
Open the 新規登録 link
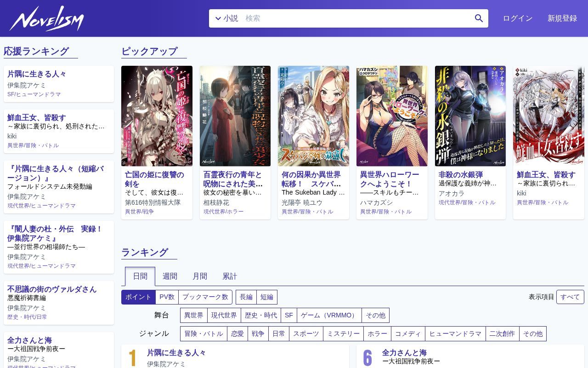(562, 18)
